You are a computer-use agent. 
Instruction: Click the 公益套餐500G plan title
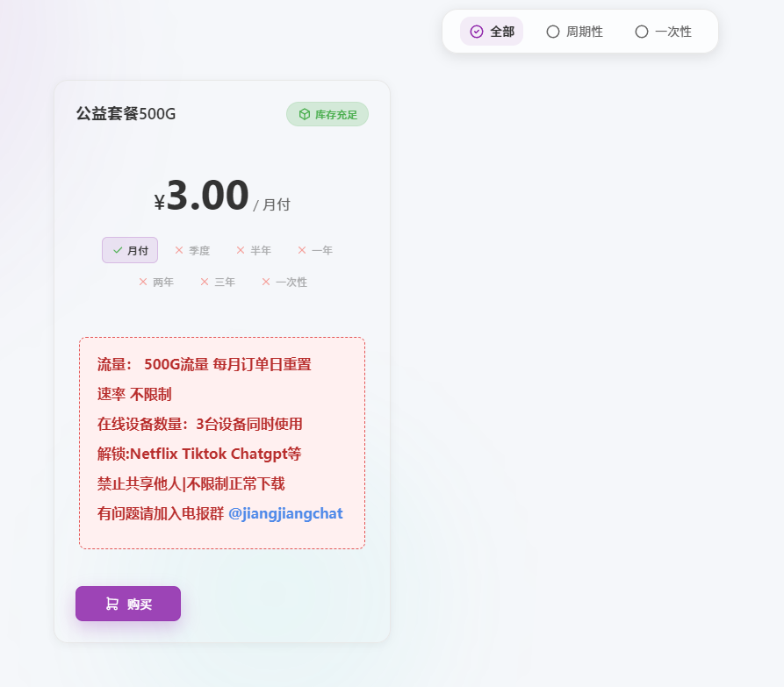click(126, 114)
